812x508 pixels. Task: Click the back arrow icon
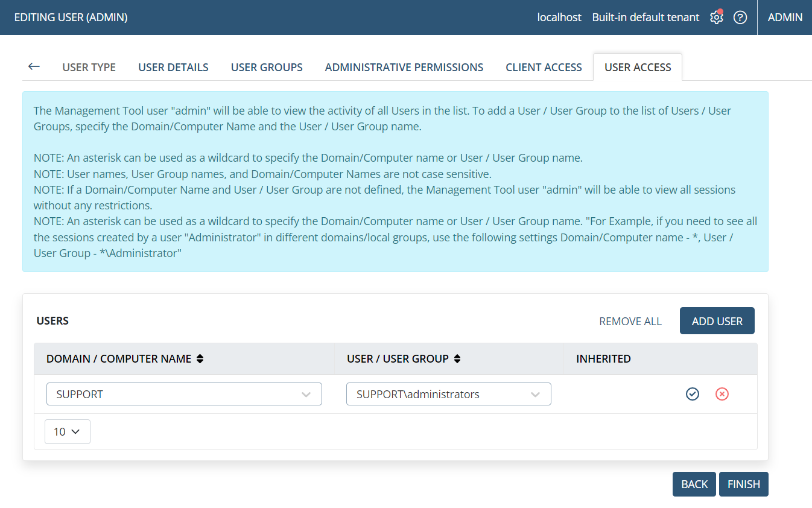[34, 67]
